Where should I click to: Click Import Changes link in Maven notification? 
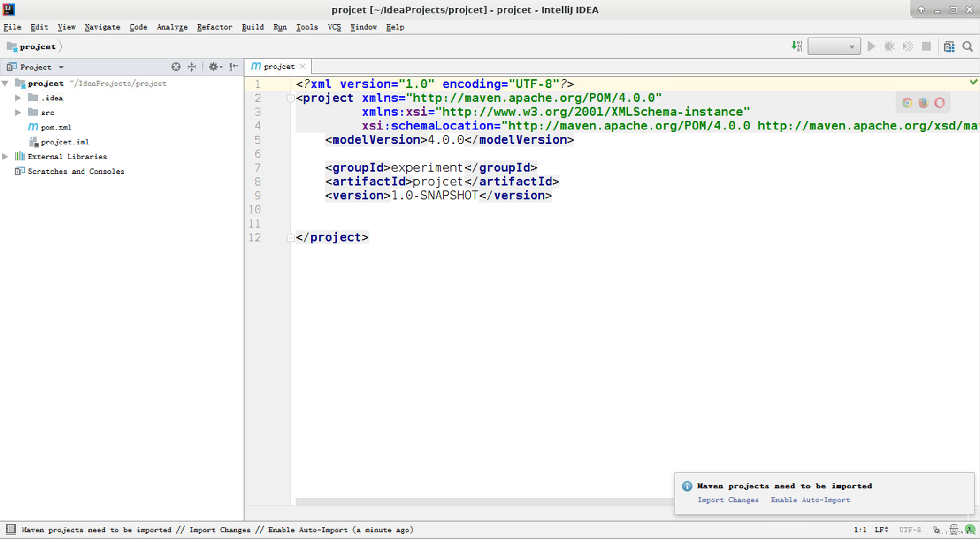click(x=728, y=500)
